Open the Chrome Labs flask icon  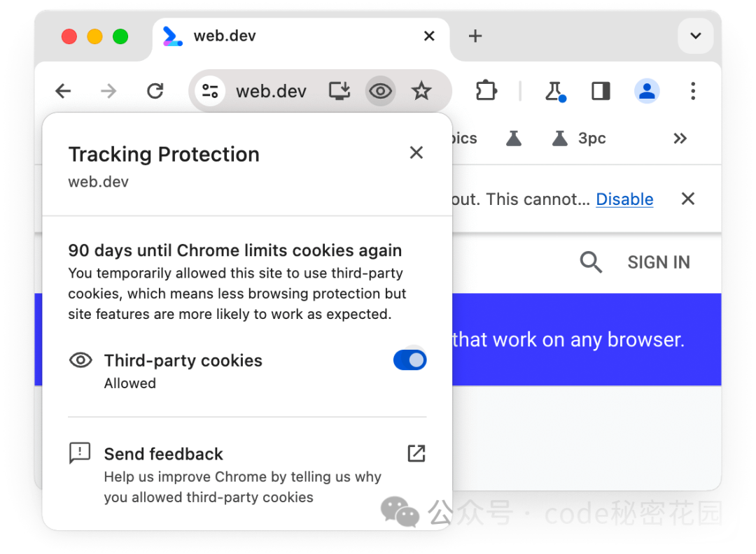click(x=555, y=91)
